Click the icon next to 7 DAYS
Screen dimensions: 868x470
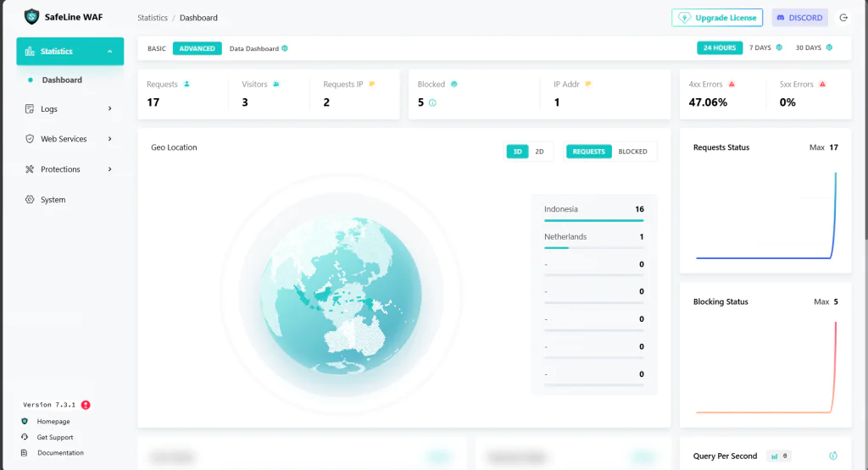point(779,47)
